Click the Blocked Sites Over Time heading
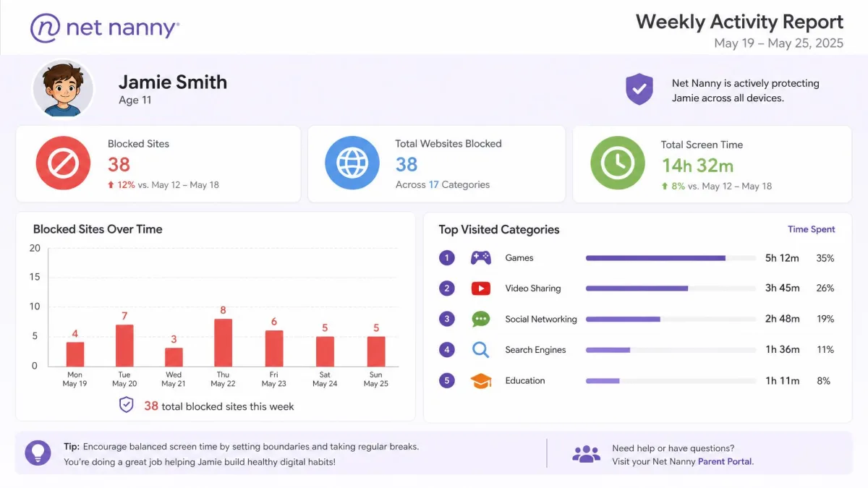The height and width of the screenshot is (488, 868). (x=98, y=229)
